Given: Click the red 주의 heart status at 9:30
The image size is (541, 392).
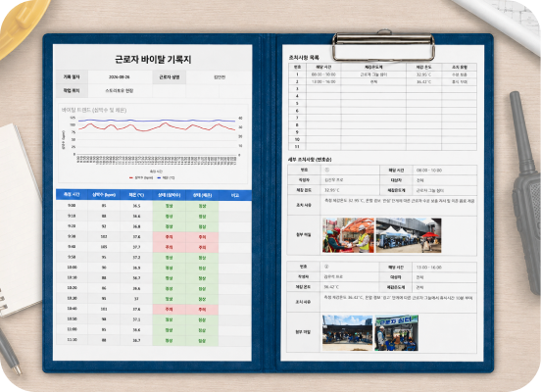Looking at the screenshot, I should [x=169, y=237].
